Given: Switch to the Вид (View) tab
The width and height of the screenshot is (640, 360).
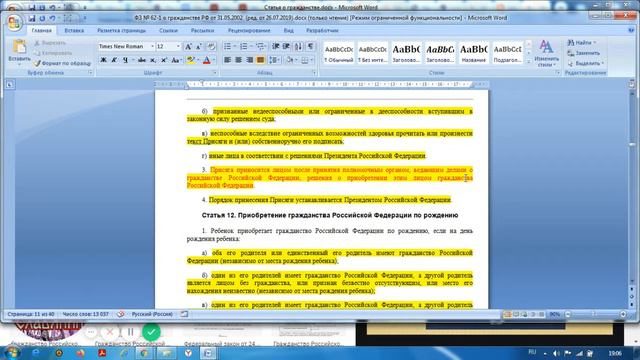Looking at the screenshot, I should [289, 30].
